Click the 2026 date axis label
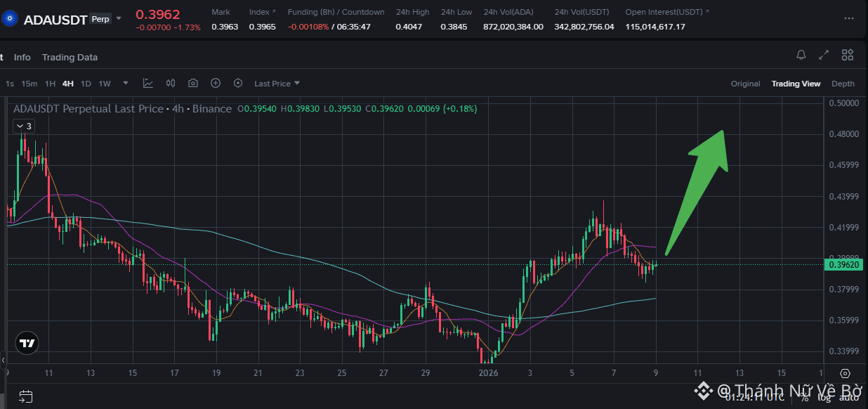The image size is (868, 409). click(487, 372)
